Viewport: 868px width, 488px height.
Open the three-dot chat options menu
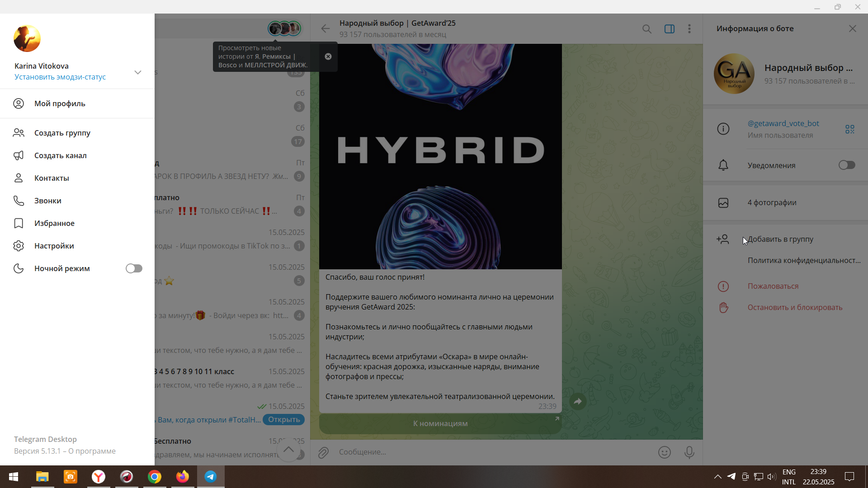[x=689, y=29]
